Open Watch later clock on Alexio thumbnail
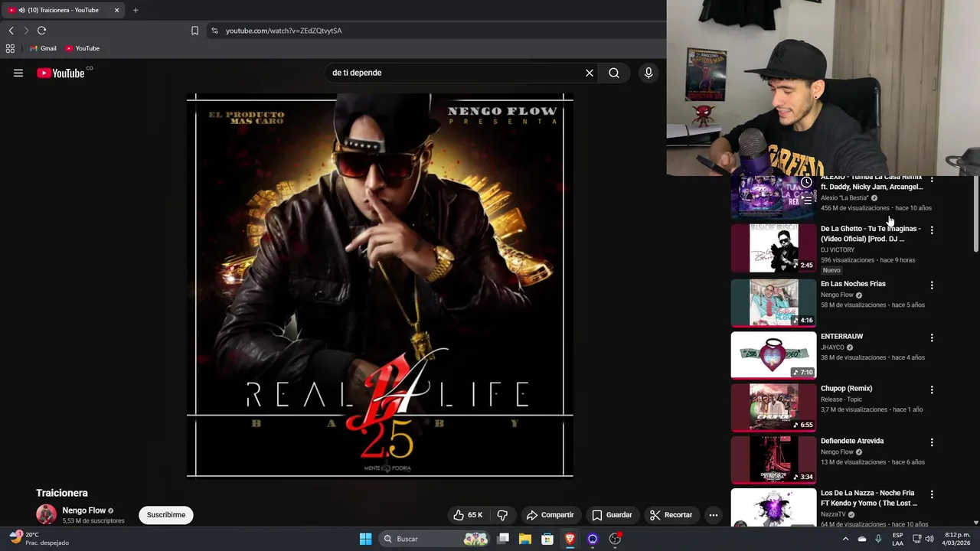Screen dimensions: 980x551 tap(806, 182)
